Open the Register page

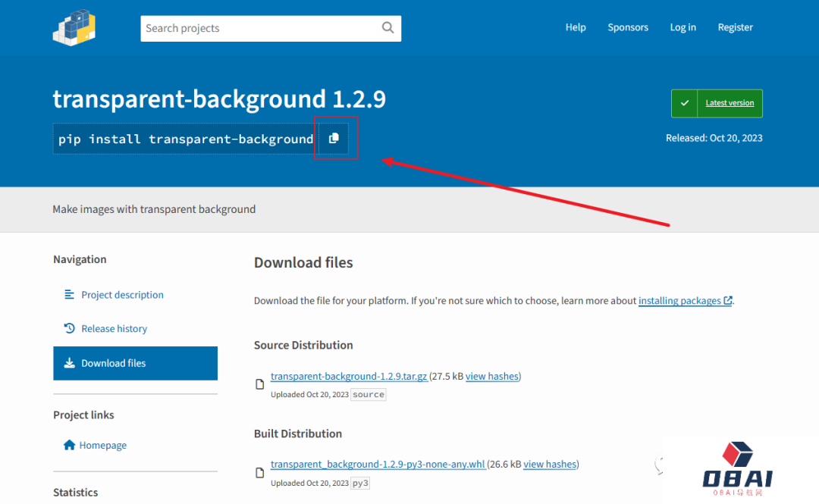click(x=735, y=27)
